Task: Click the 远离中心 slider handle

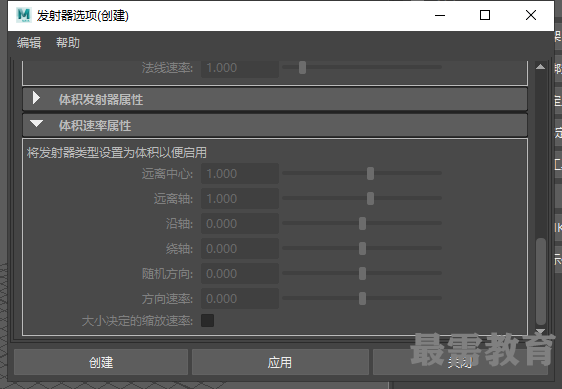Action: 370,174
